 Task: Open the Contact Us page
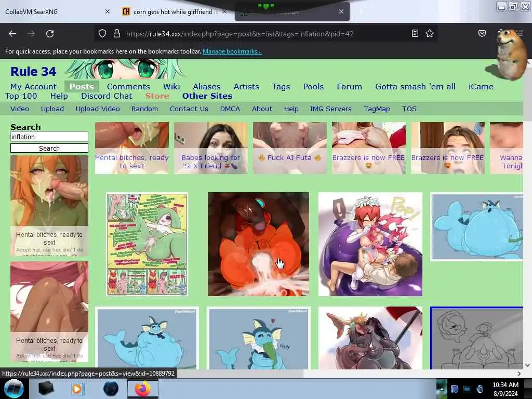pyautogui.click(x=189, y=109)
